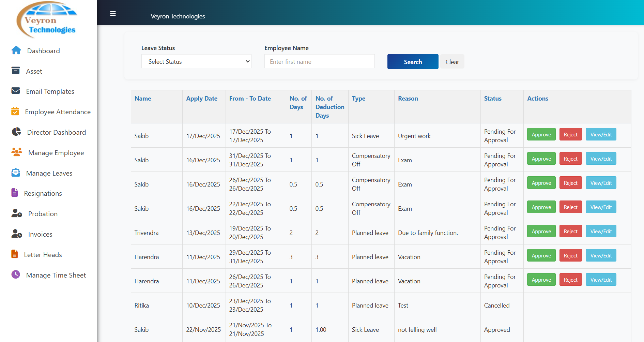Click the Manage Employee people icon

[x=17, y=152]
